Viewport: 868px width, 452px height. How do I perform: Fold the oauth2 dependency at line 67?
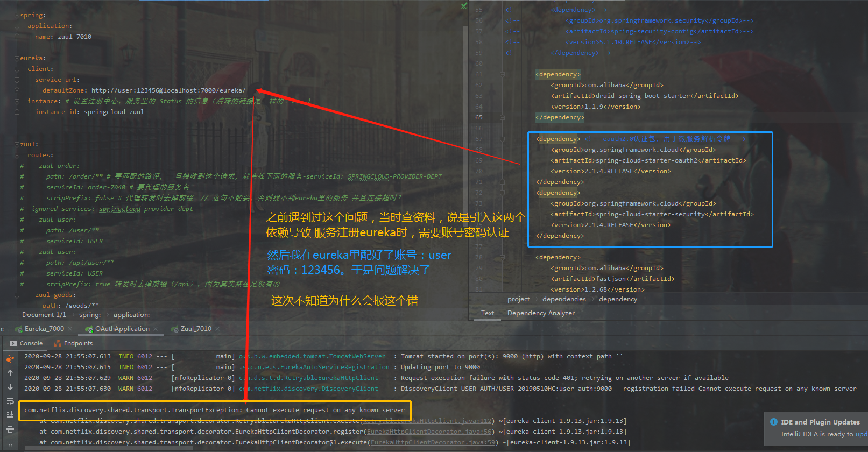coord(502,139)
